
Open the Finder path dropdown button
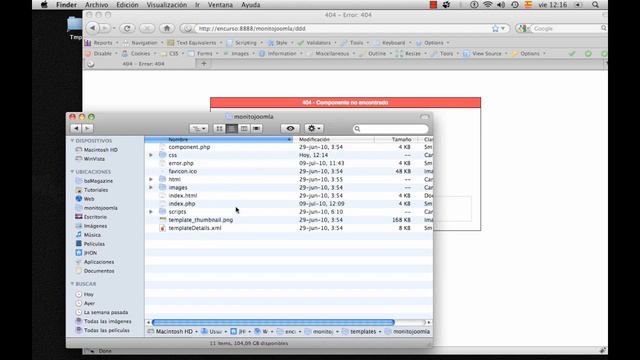tap(199, 129)
